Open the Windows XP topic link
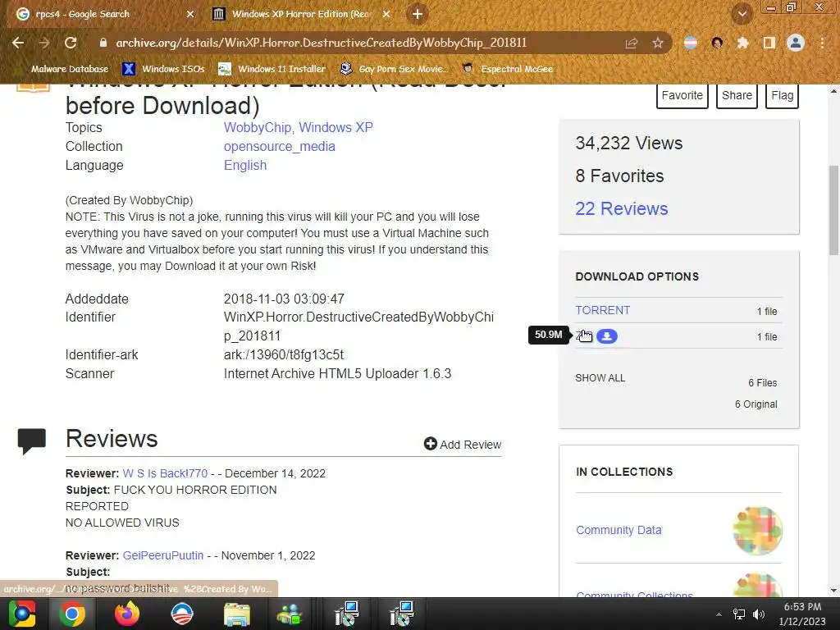 336,127
